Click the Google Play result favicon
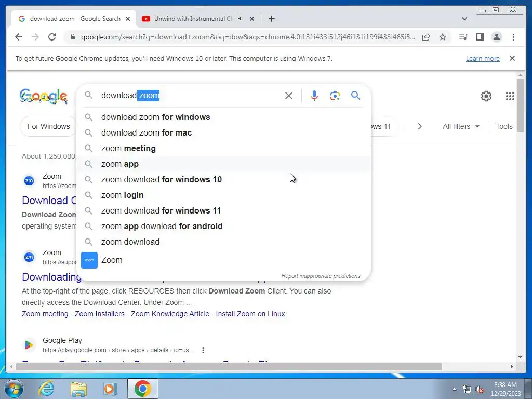 pyautogui.click(x=29, y=345)
